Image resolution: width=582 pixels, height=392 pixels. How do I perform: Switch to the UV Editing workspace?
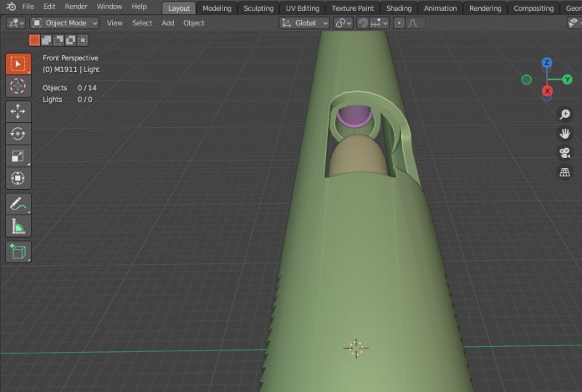click(x=303, y=8)
